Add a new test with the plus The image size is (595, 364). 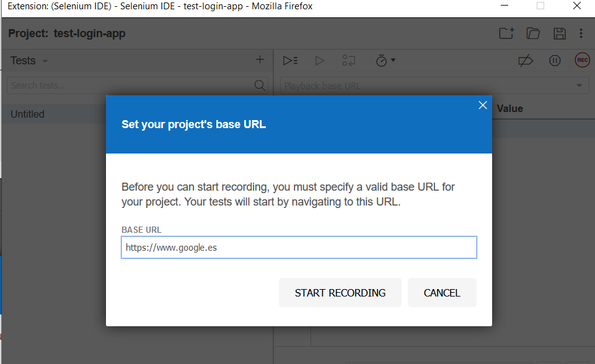coord(260,59)
